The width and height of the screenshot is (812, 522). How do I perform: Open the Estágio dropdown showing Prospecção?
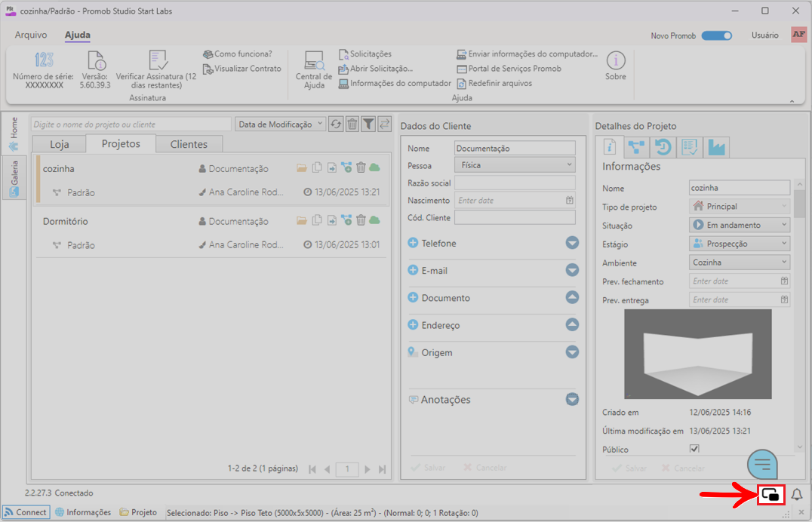click(740, 244)
